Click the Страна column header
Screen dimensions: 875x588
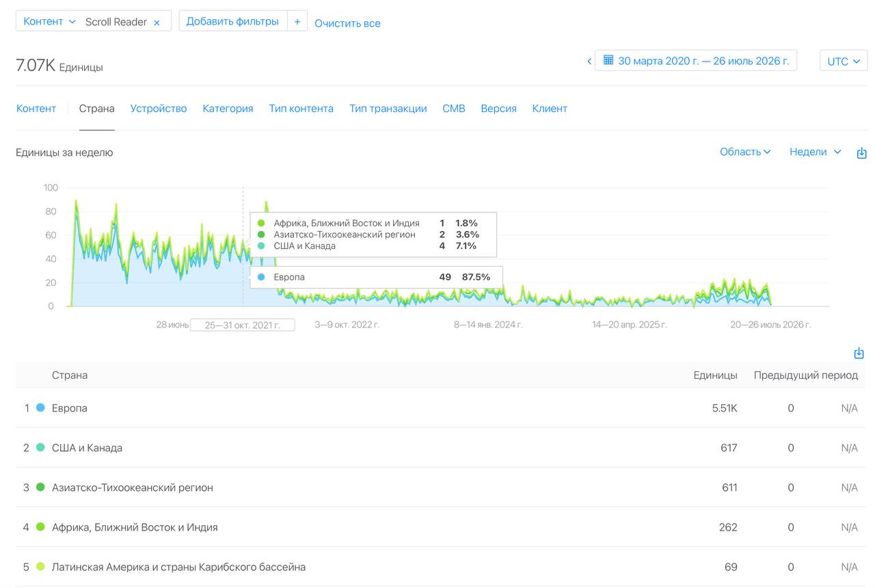tap(70, 375)
